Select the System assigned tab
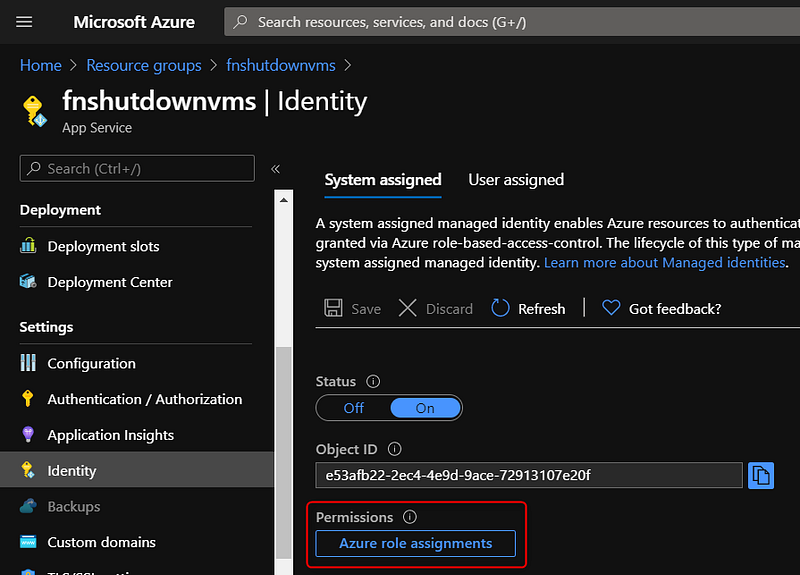Screen dimensions: 800x575 coord(383,180)
